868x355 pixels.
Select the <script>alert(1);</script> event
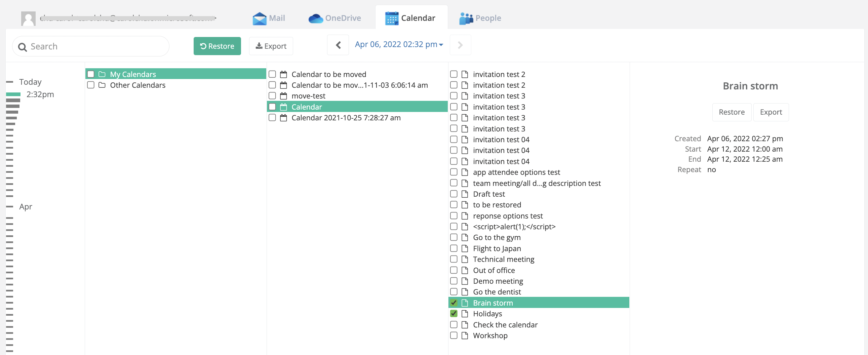point(539,227)
